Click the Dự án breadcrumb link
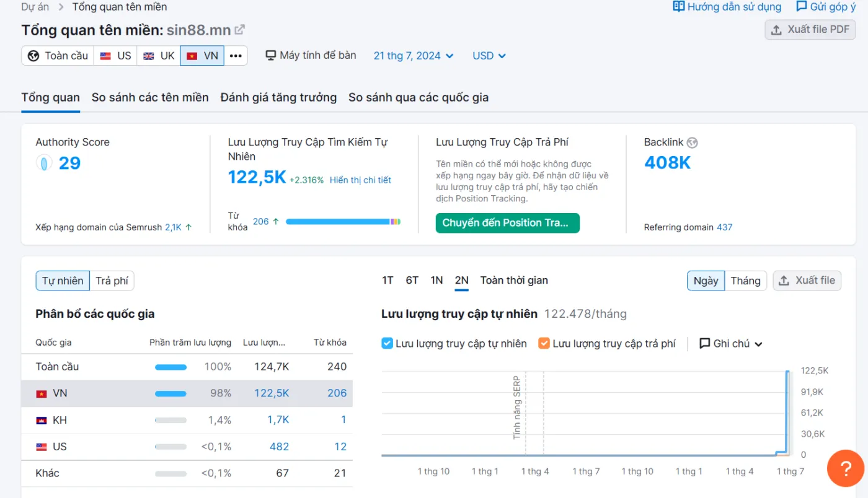Image resolution: width=868 pixels, height=498 pixels. tap(36, 7)
